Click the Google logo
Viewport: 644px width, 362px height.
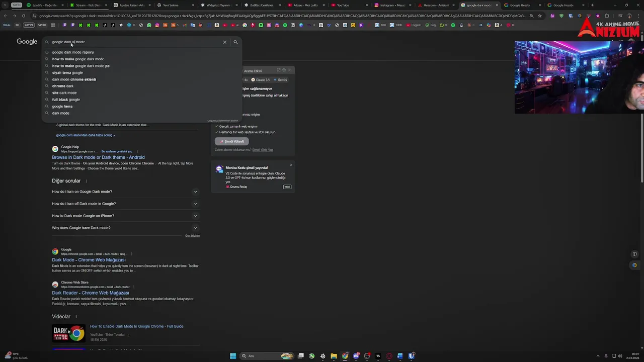pyautogui.click(x=27, y=42)
